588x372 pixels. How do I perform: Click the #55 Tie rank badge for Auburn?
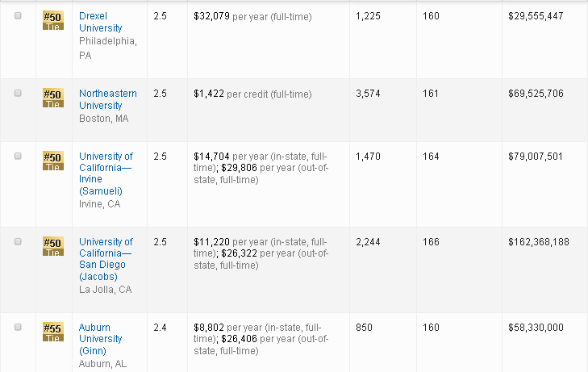(52, 332)
